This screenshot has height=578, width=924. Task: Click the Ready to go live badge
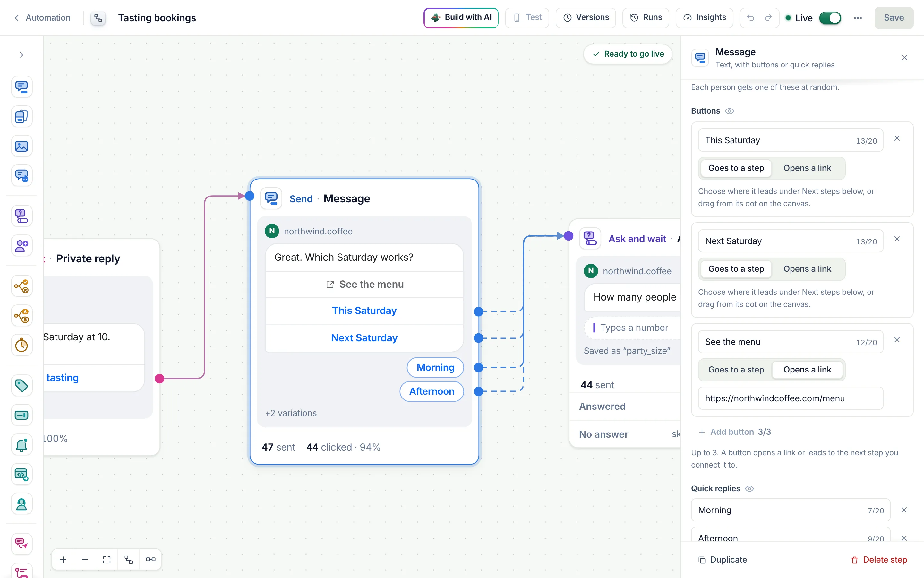628,54
